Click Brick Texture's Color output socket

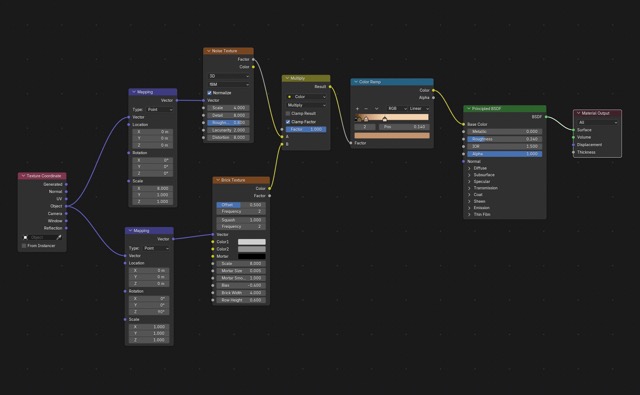coord(269,189)
